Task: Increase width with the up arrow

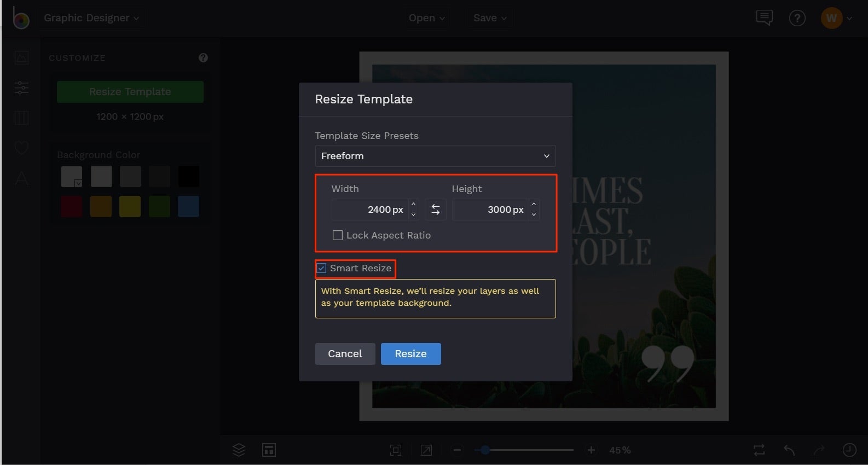Action: pos(413,204)
